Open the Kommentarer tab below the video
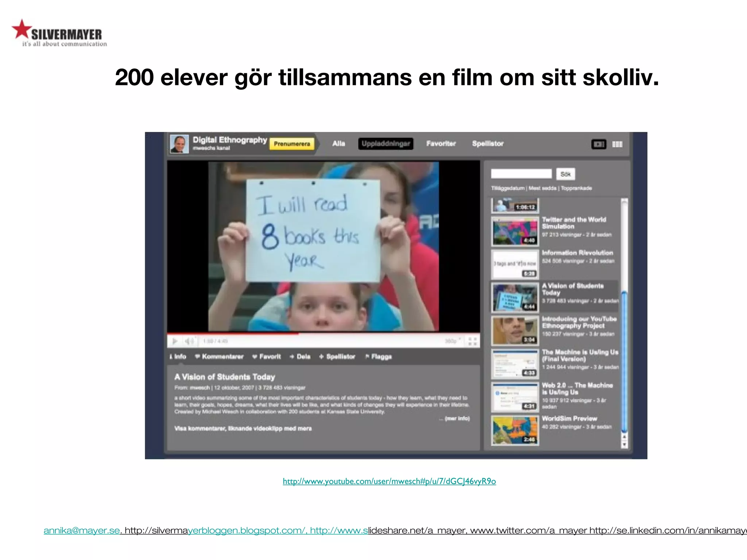The height and width of the screenshot is (560, 747). click(x=219, y=357)
